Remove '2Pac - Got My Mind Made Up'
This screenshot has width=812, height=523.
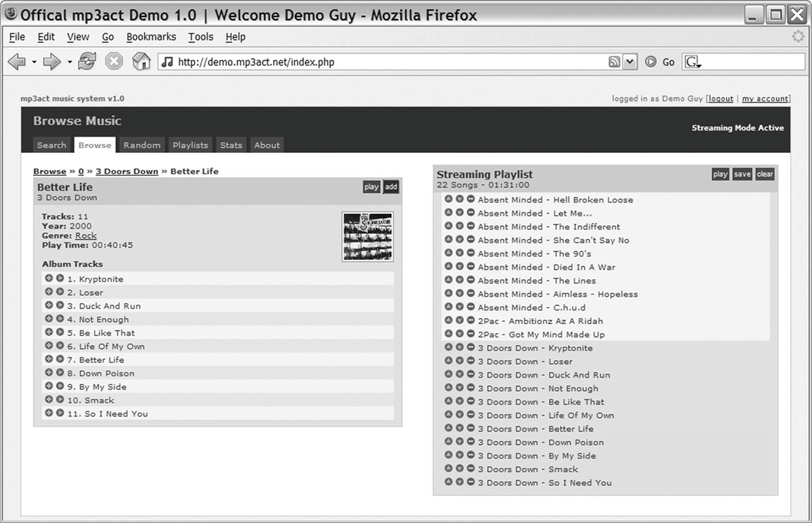pyautogui.click(x=470, y=334)
